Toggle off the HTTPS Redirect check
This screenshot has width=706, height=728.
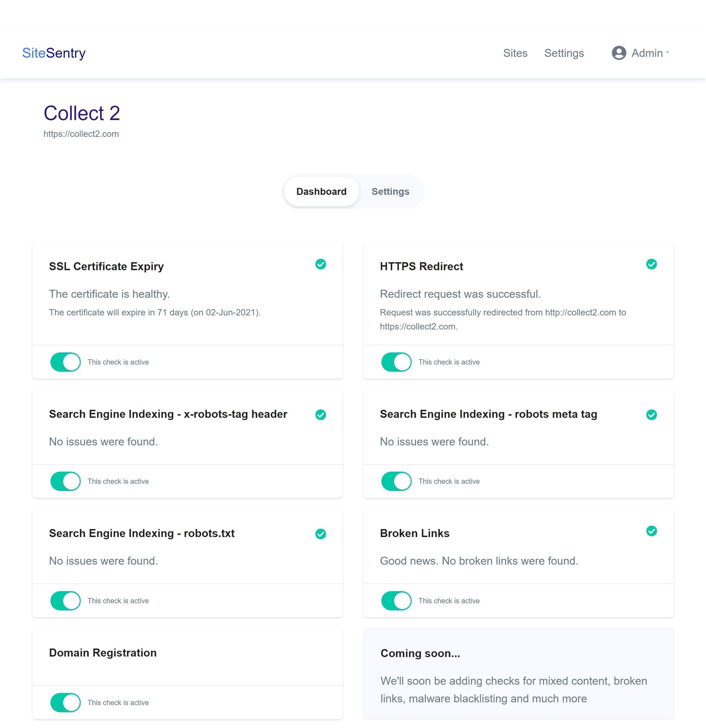click(396, 362)
